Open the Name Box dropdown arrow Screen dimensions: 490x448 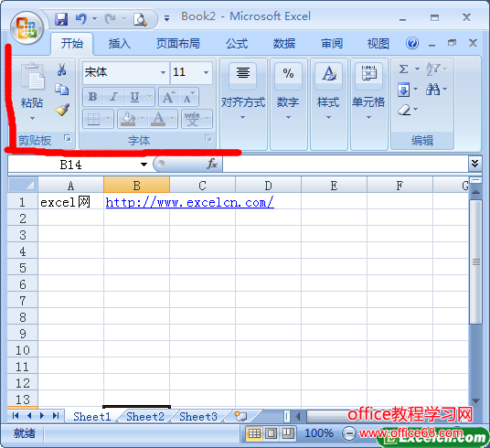pos(144,165)
